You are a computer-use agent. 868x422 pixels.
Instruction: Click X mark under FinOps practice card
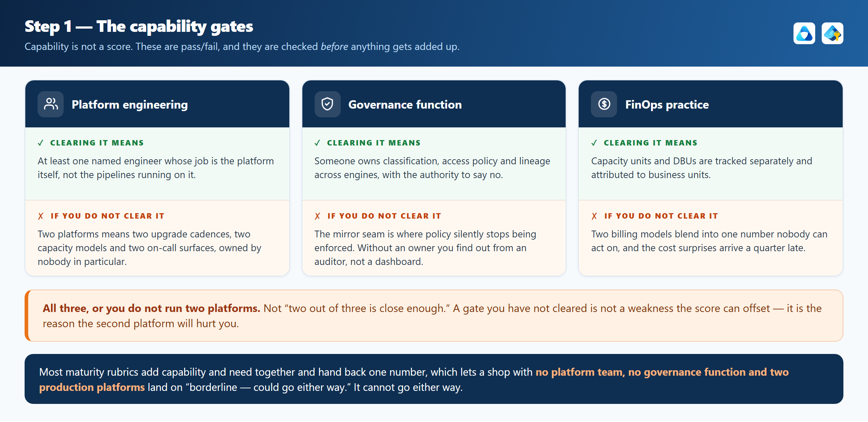pos(594,216)
